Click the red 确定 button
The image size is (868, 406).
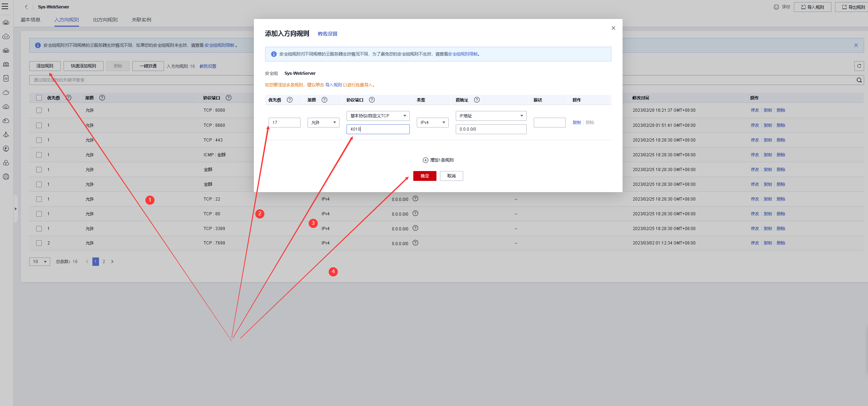click(x=425, y=176)
